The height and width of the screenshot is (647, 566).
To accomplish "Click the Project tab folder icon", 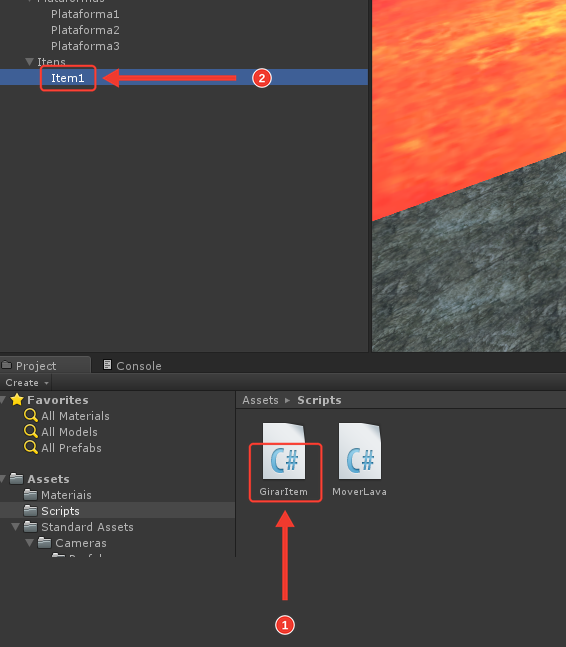I will 7,365.
